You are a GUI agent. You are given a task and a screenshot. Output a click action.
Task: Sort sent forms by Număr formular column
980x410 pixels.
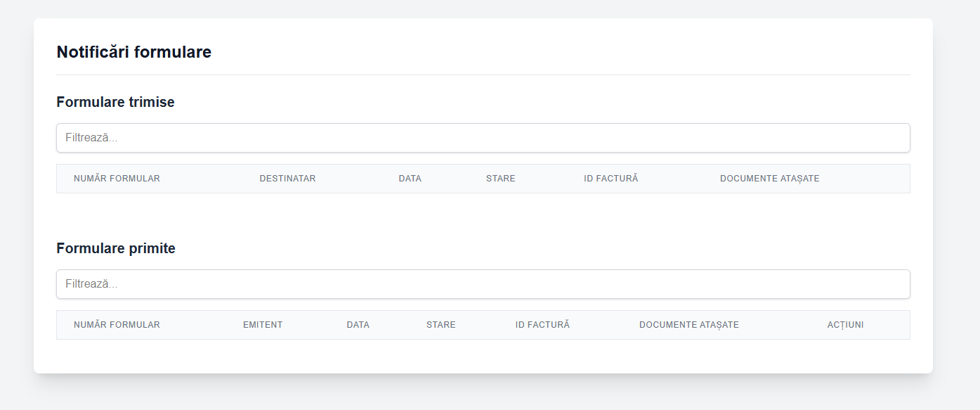click(117, 179)
